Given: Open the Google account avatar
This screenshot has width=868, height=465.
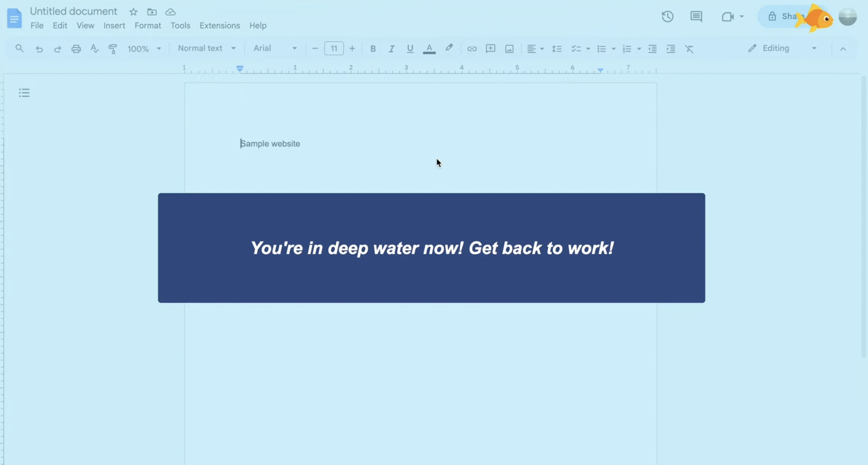Looking at the screenshot, I should (847, 16).
